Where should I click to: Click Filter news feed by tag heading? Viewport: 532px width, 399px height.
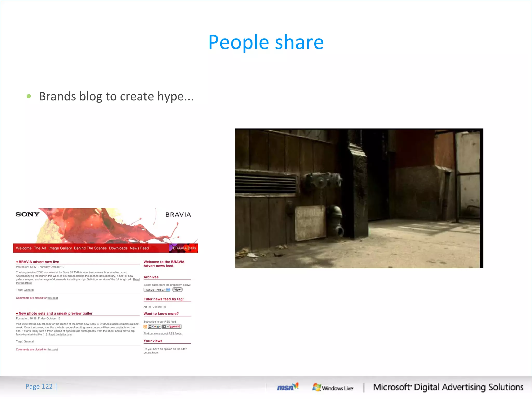(164, 299)
